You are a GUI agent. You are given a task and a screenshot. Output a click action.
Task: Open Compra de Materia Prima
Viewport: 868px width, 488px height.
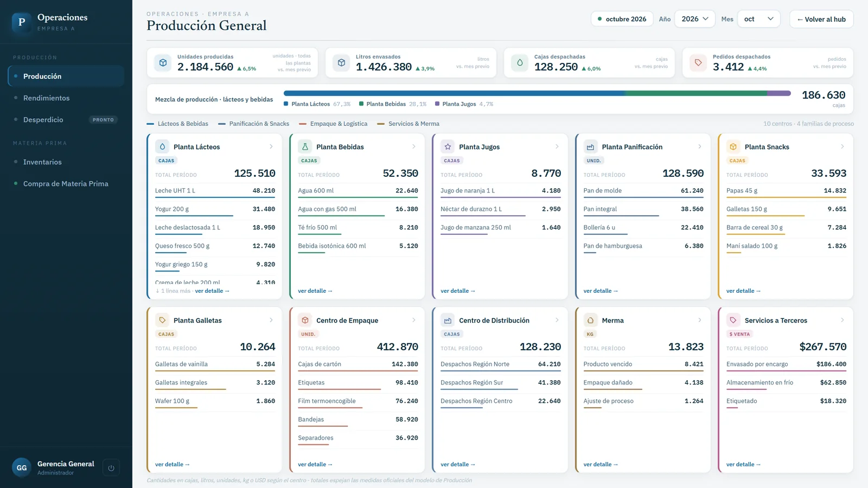coord(66,184)
